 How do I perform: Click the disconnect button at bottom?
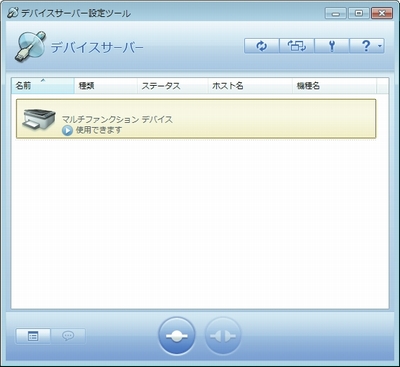click(x=222, y=336)
